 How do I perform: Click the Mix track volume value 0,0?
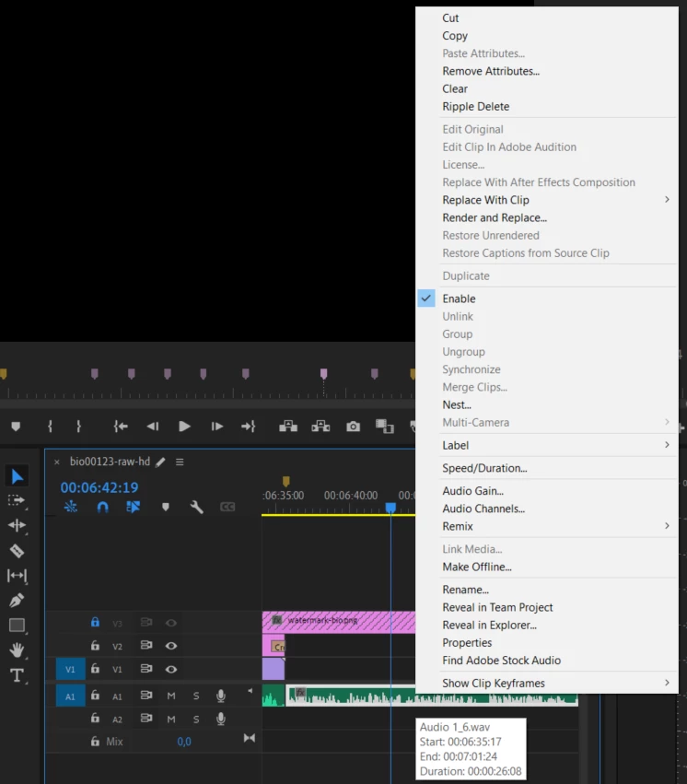[184, 742]
